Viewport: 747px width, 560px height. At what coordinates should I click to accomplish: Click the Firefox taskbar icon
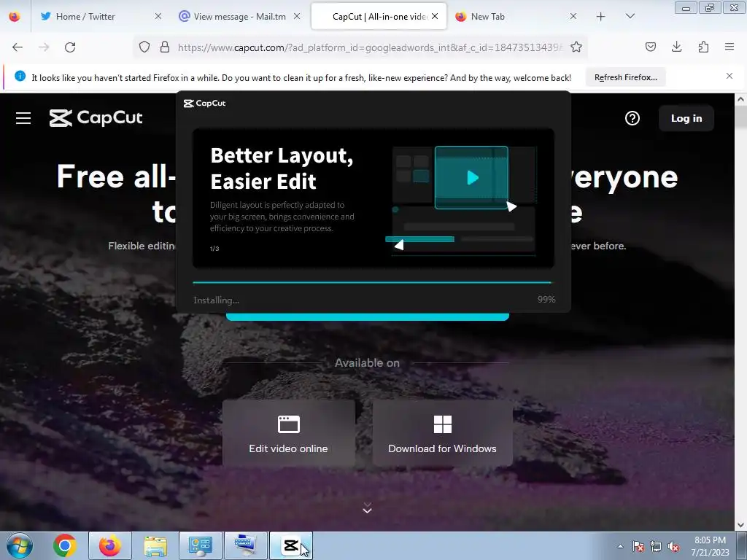(x=110, y=545)
